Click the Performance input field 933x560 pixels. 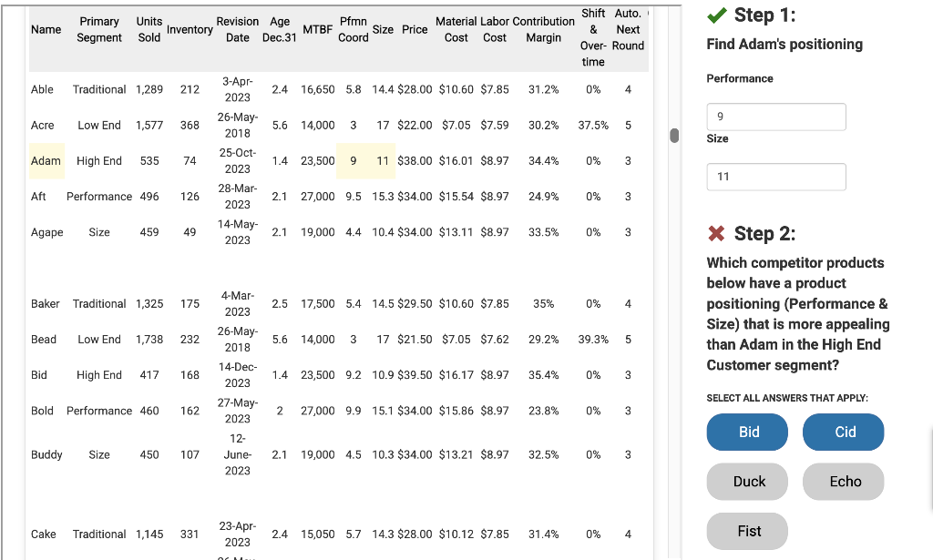tap(776, 117)
